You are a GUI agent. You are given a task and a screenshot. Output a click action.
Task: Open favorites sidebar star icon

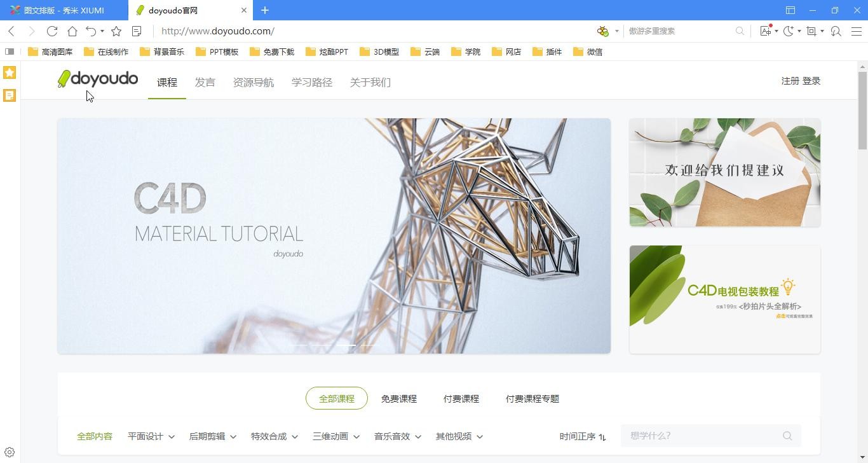pyautogui.click(x=10, y=73)
